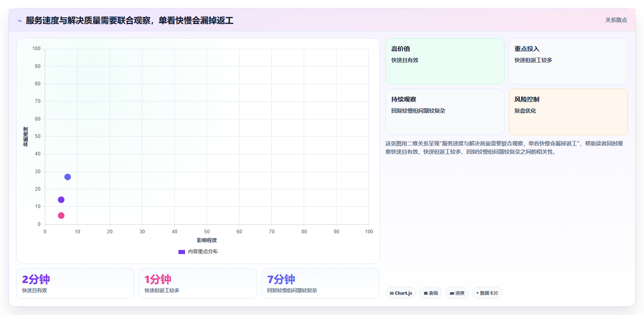644x315 pixels.
Task: Click the description paragraph starting 这张图用二维关系
Action: point(504,148)
